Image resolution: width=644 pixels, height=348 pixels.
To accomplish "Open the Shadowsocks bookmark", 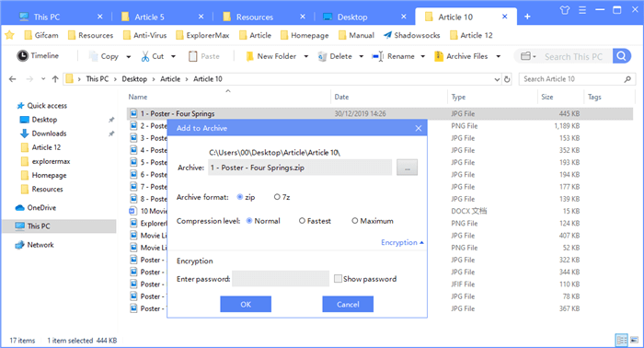I will click(411, 35).
